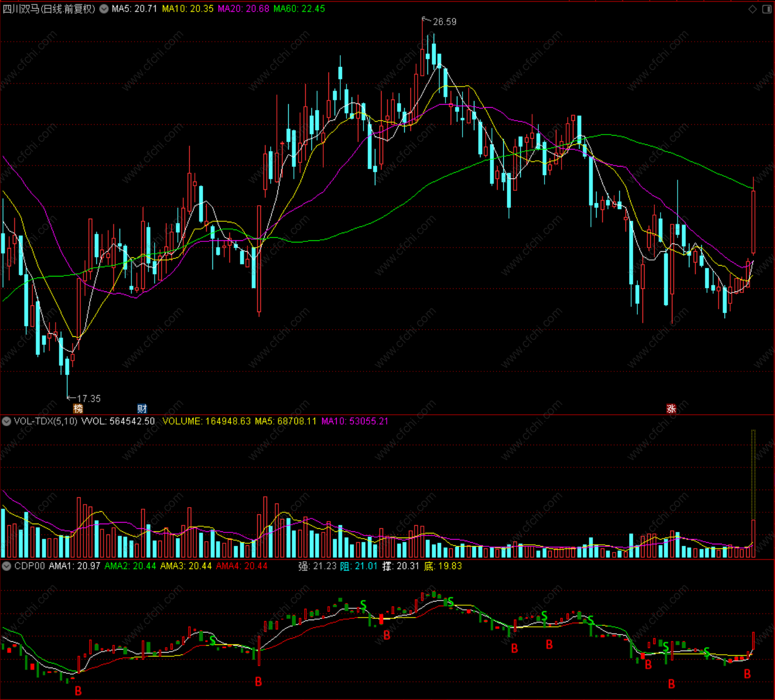This screenshot has height=700, width=775.
Task: Click the 底: 19.83 value
Action: tap(443, 566)
